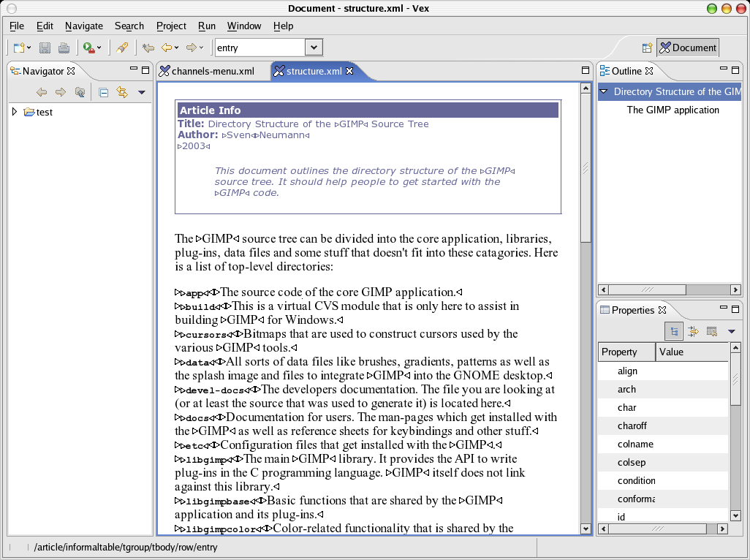Click the entry element text field
750x560 pixels.
(x=260, y=48)
